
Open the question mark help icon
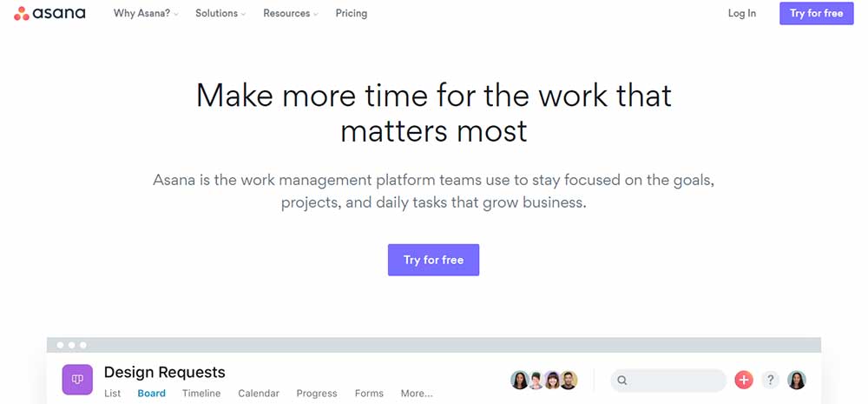pyautogui.click(x=770, y=381)
